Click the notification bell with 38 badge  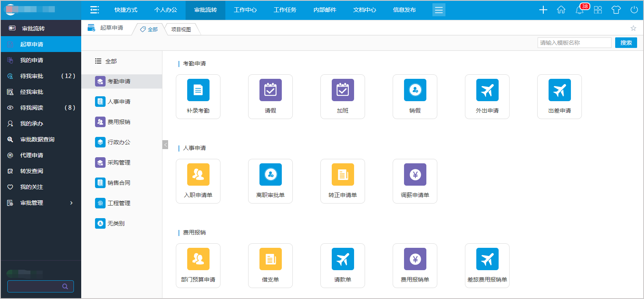click(579, 10)
